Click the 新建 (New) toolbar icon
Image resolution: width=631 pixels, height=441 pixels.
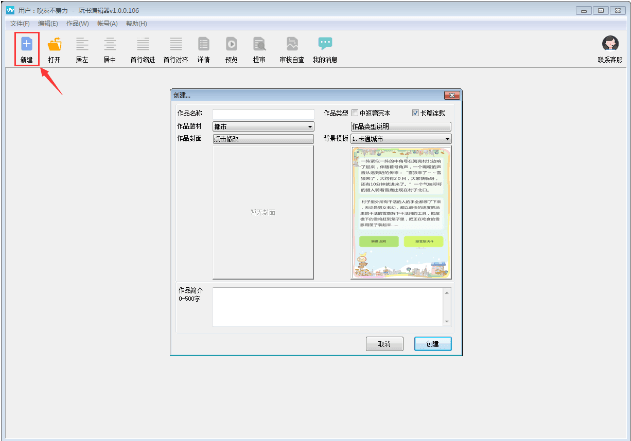(x=26, y=45)
